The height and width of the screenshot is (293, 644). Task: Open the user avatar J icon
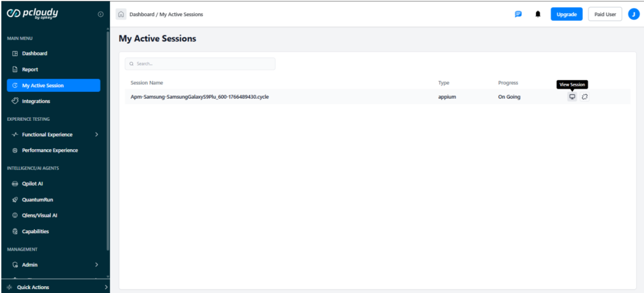[x=634, y=14]
